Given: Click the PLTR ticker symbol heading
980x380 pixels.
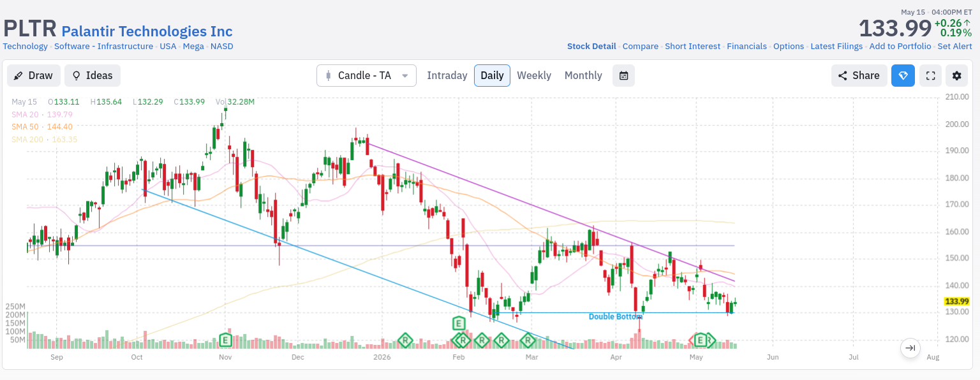Looking at the screenshot, I should coord(29,29).
